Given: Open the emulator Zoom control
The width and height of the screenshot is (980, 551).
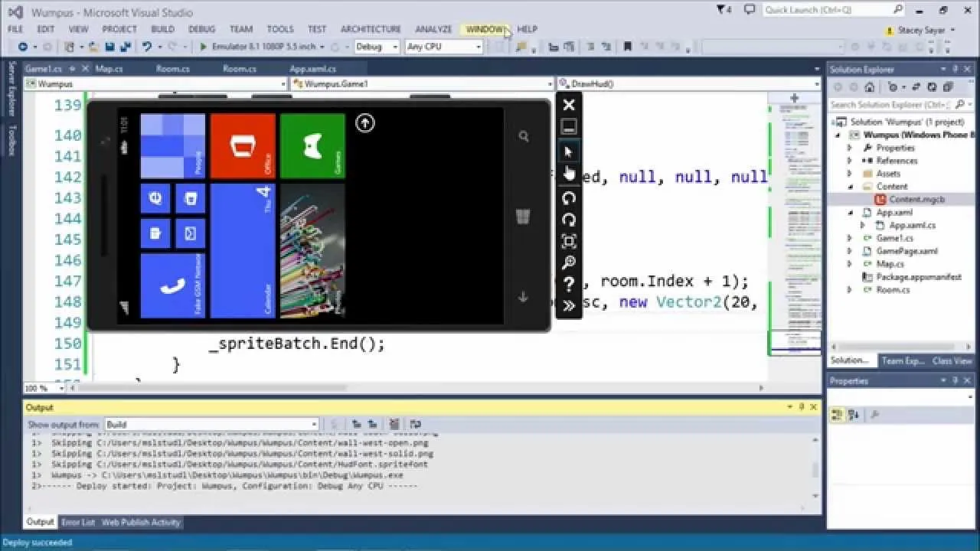Looking at the screenshot, I should click(x=569, y=262).
